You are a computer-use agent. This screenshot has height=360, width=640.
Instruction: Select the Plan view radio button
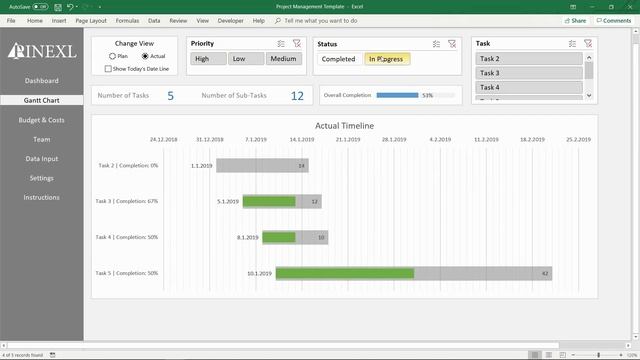click(112, 56)
